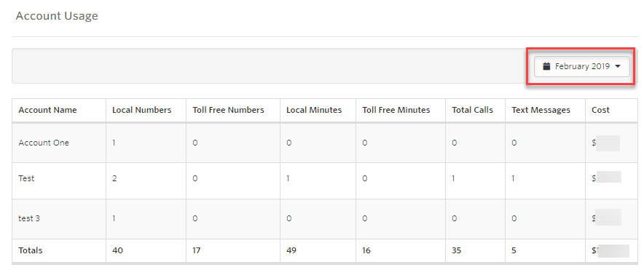Click the Cost column header
Image resolution: width=644 pixels, height=270 pixels.
[x=600, y=110]
